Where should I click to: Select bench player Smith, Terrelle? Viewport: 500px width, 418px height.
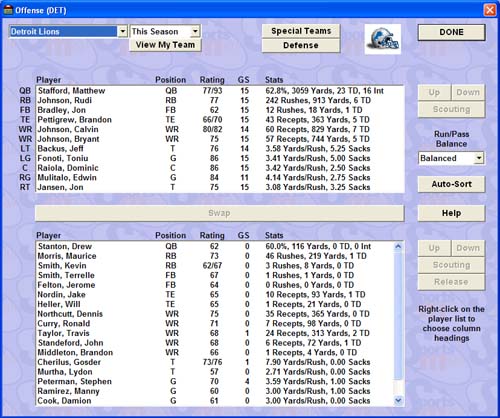coord(215,275)
